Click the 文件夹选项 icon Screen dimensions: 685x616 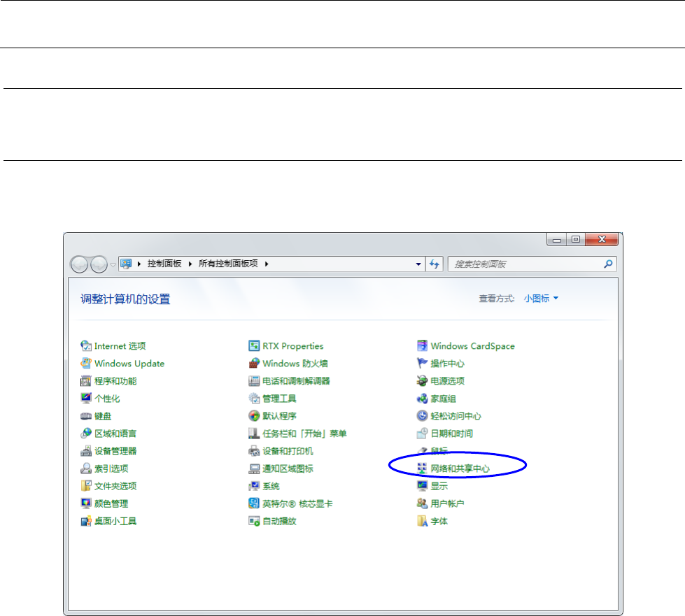tap(86, 486)
